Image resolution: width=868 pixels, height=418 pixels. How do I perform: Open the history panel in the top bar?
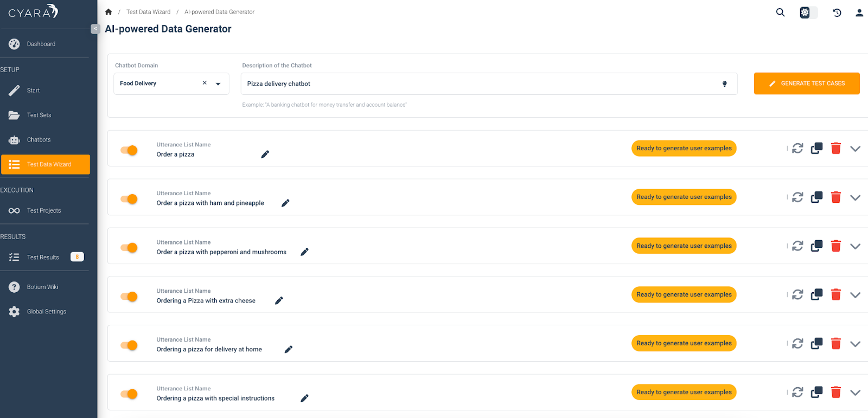[836, 12]
